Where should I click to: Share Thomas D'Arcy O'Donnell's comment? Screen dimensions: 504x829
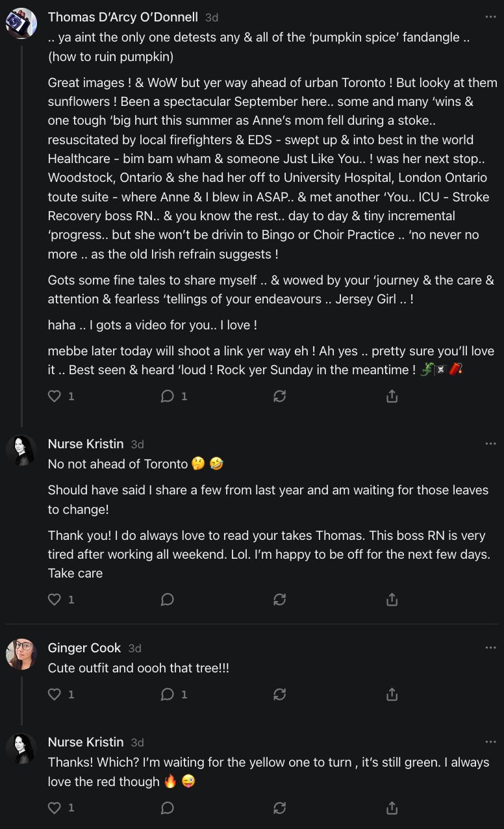click(x=392, y=396)
